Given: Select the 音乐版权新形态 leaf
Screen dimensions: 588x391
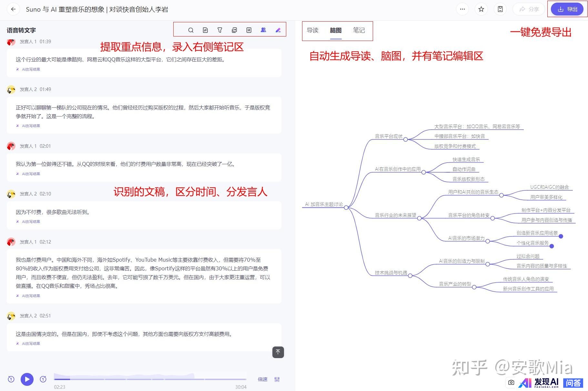Looking at the screenshot, I should point(468,179).
